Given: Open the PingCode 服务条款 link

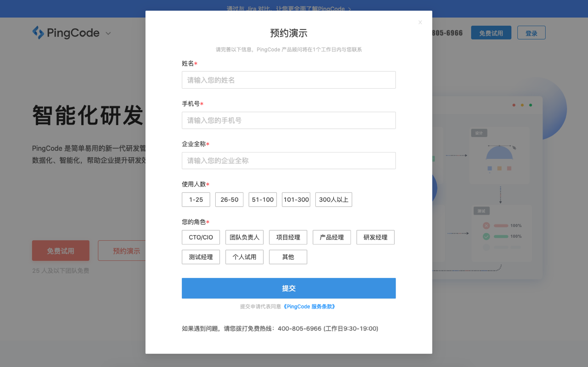Looking at the screenshot, I should pos(309,306).
